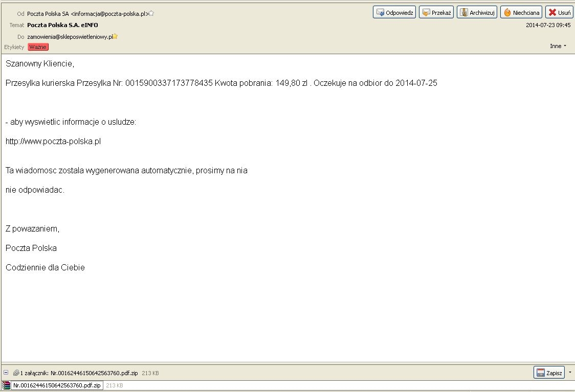Screen dimensions: 575x392
Task: Click the subject Poczta Polska S.A. eINFO
Action: pos(63,25)
